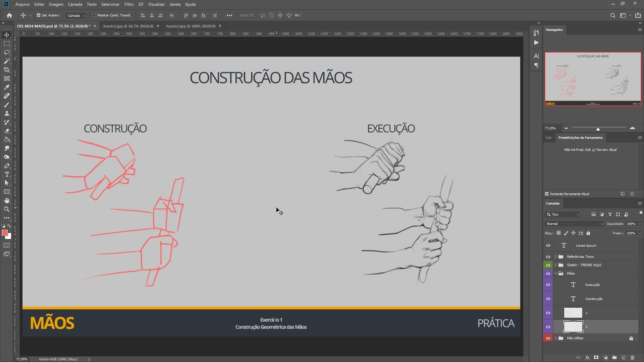Activate the Hand tool
Image resolution: width=644 pixels, height=362 pixels.
[7, 200]
